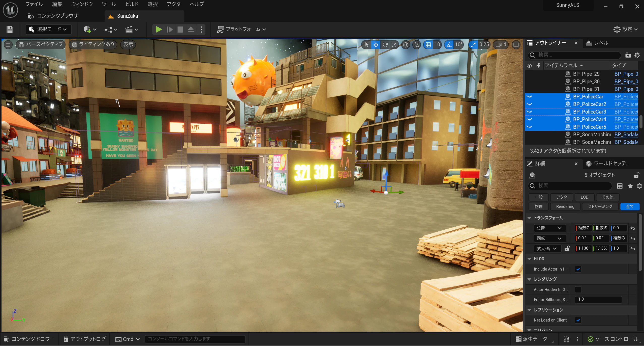
Task: Switch to the ワールドセッティング tab
Action: 608,164
